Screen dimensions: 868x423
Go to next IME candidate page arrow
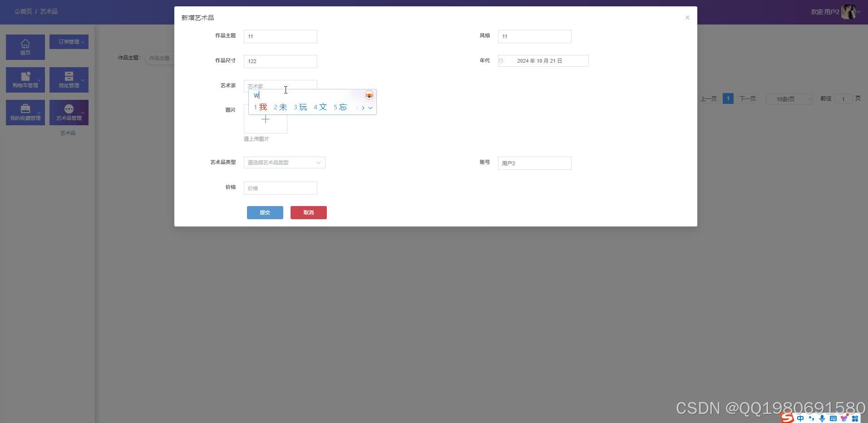(363, 108)
